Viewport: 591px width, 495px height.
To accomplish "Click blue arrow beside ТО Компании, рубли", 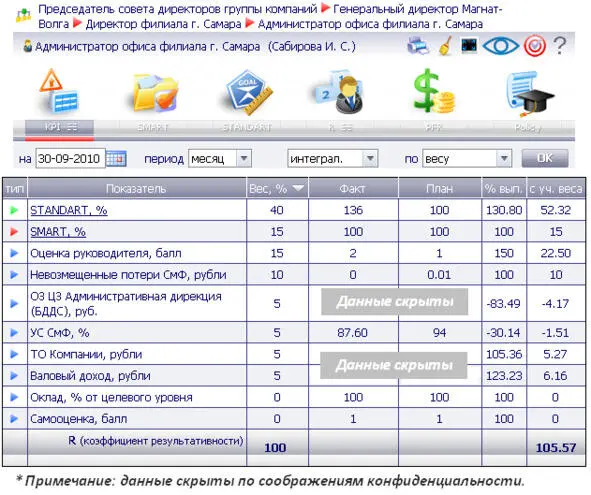I will pyautogui.click(x=14, y=354).
